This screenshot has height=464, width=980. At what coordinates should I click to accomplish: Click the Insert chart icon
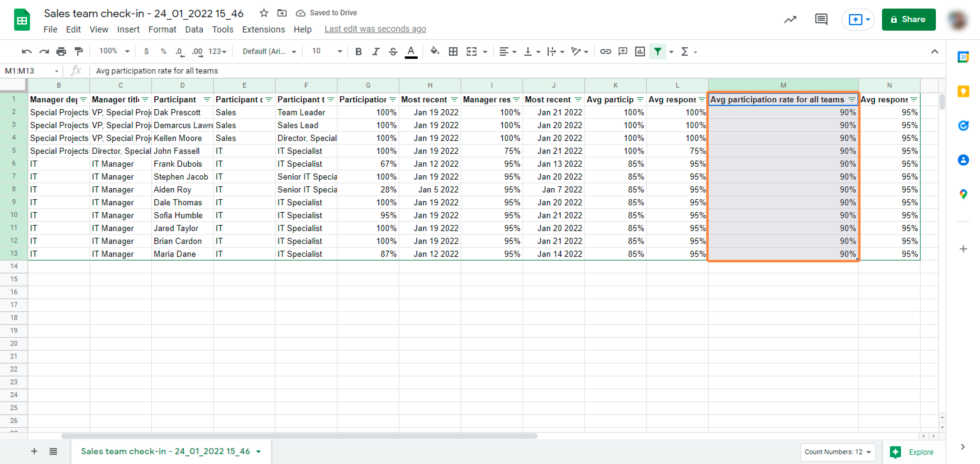click(x=640, y=51)
